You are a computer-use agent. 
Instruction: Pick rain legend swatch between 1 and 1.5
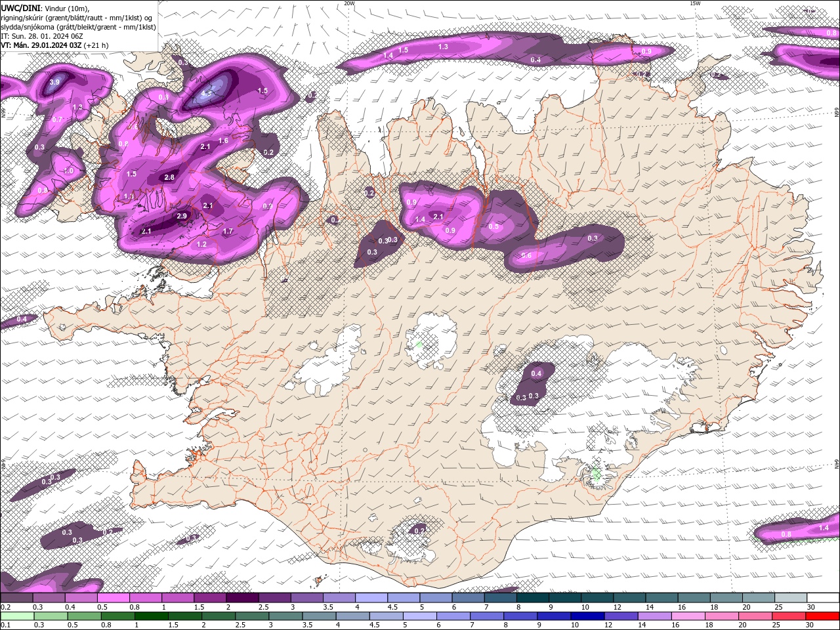pyautogui.click(x=152, y=616)
